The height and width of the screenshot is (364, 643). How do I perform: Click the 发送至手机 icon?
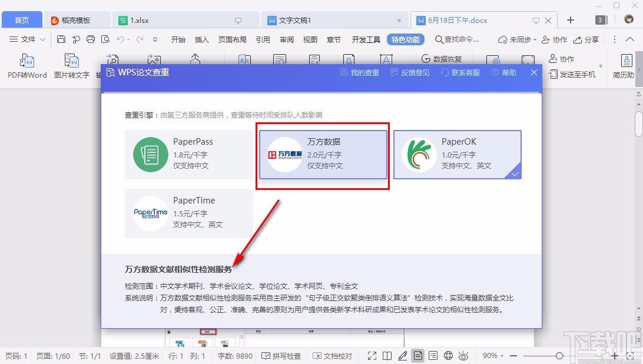pyautogui.click(x=573, y=74)
